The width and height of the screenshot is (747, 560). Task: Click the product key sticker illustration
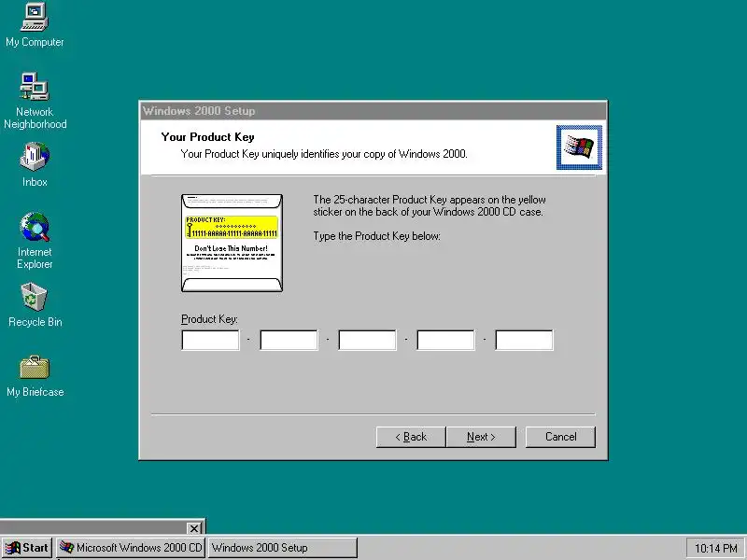(x=232, y=243)
